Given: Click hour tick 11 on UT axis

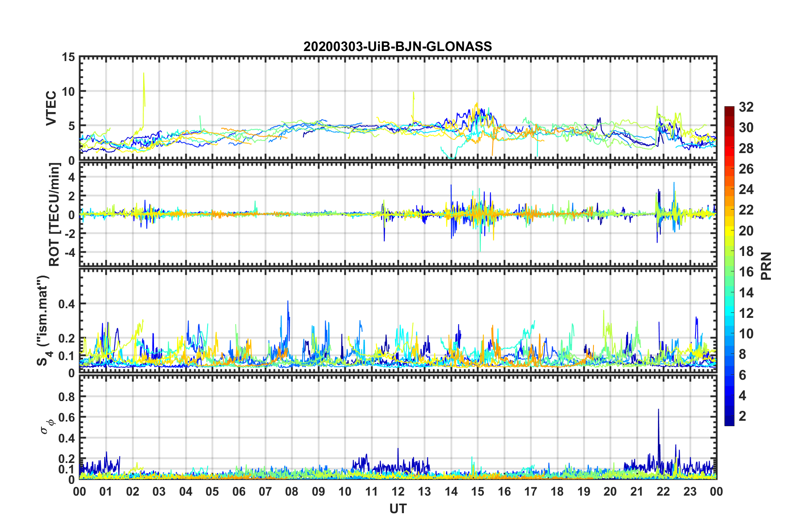Looking at the screenshot, I should pos(372,491).
